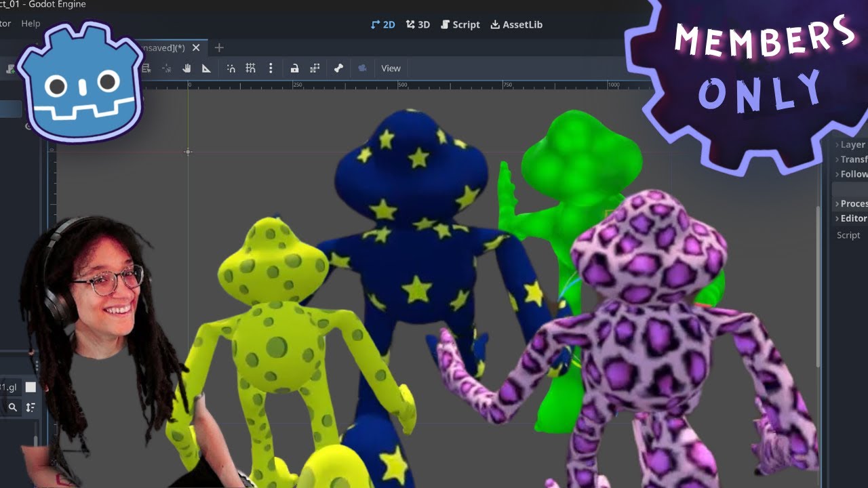Image resolution: width=868 pixels, height=488 pixels.
Task: Open skeleton options bone icon
Action: [338, 68]
